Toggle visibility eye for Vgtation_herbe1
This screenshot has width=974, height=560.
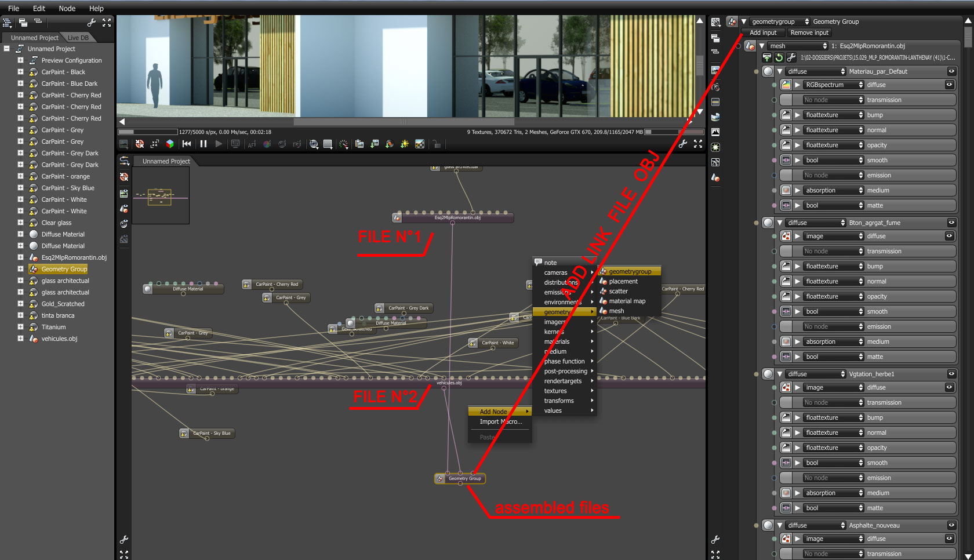point(951,374)
